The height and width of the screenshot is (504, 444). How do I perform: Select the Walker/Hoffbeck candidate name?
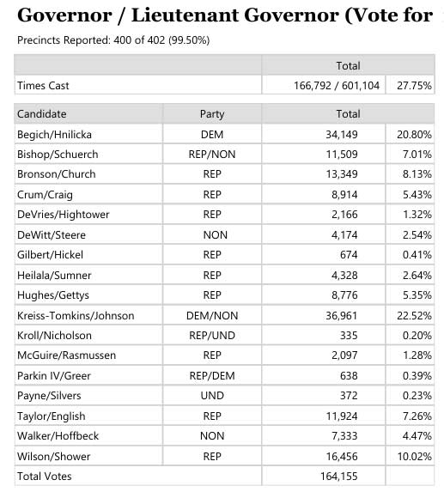58,436
